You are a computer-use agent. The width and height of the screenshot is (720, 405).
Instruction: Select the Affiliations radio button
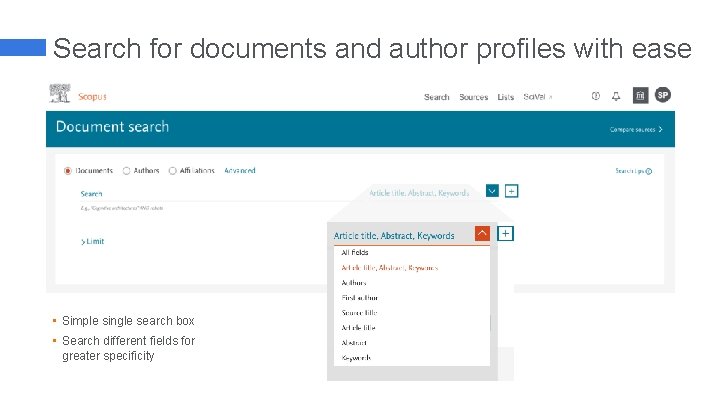(172, 171)
